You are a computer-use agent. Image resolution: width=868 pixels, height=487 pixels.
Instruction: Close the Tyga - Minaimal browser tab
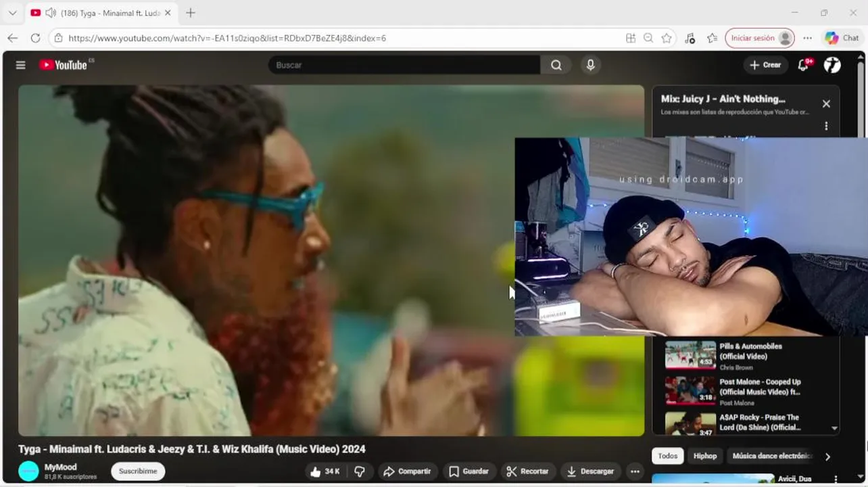168,13
